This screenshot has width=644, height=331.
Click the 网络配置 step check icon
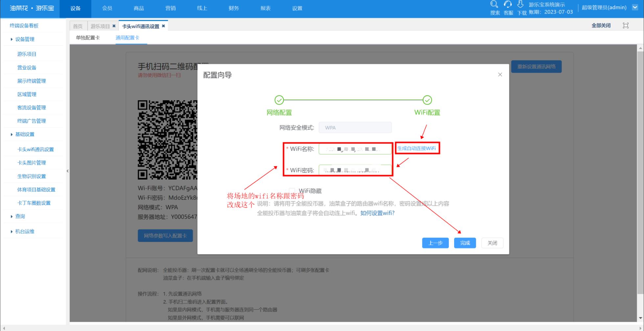[279, 100]
